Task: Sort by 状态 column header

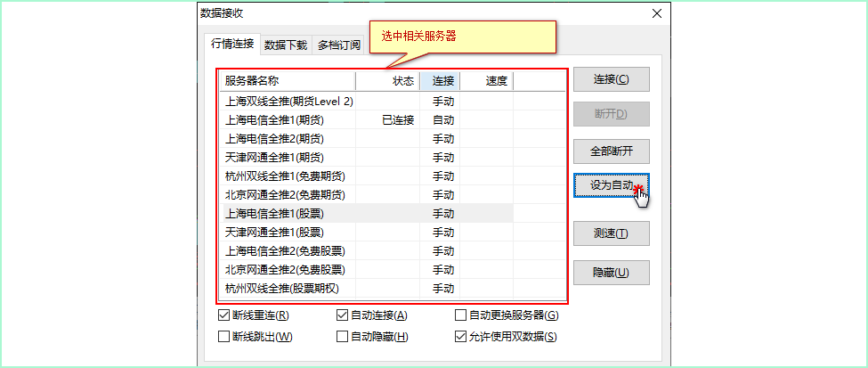Action: pos(387,81)
